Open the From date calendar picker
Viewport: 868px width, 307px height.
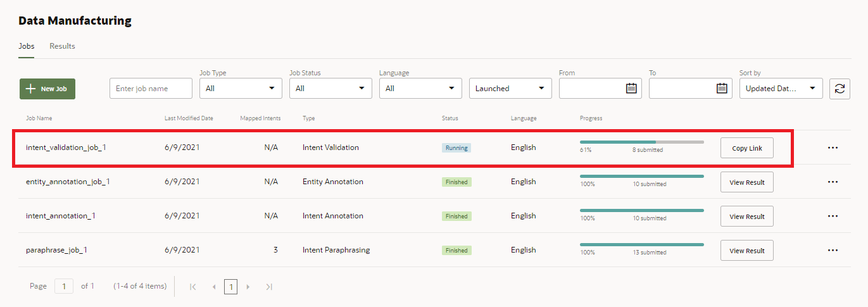(631, 89)
